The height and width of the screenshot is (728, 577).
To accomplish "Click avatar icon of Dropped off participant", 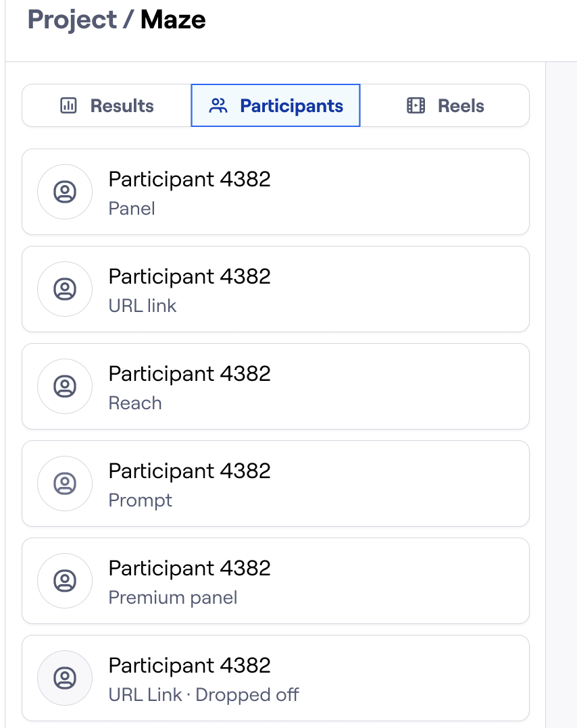I will coord(65,678).
